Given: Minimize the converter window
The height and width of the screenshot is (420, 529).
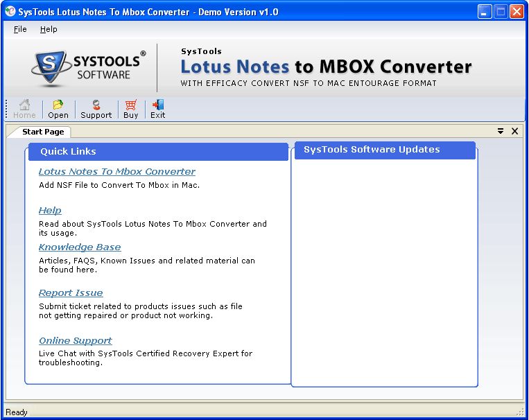Looking at the screenshot, I should 485,11.
